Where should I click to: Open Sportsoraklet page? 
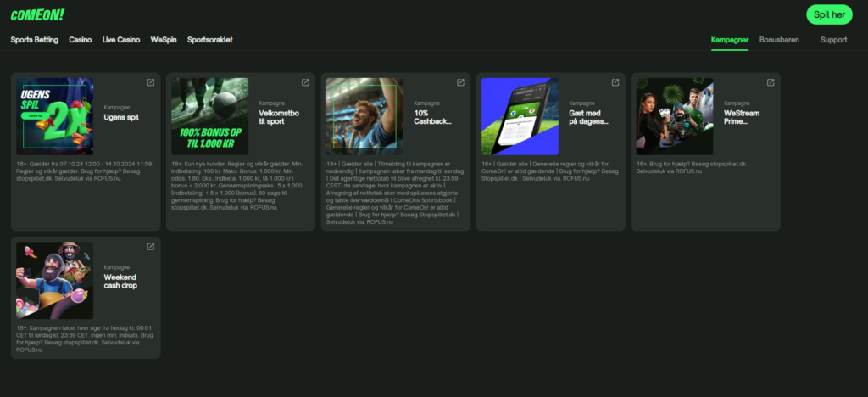(x=210, y=40)
